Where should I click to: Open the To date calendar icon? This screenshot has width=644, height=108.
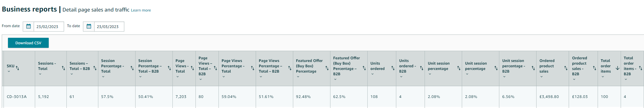coord(89,27)
